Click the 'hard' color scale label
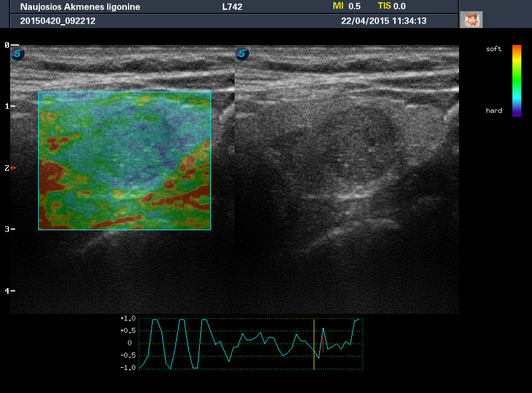Screen dimensions: 532x393 click(494, 111)
